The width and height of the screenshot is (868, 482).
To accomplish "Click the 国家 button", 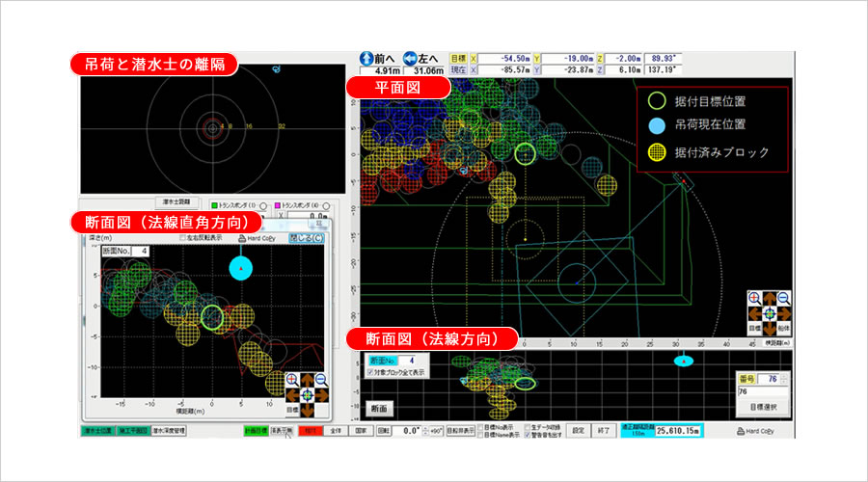I will point(361,431).
